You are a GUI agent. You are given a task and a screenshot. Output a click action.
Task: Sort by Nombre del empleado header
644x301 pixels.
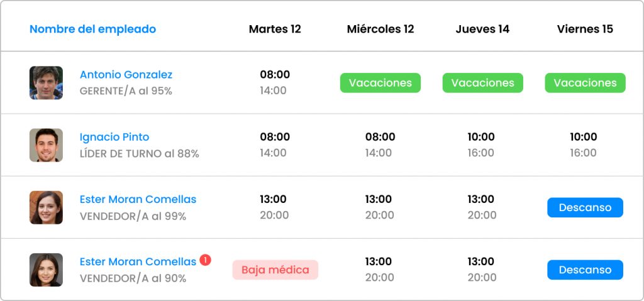(x=93, y=29)
